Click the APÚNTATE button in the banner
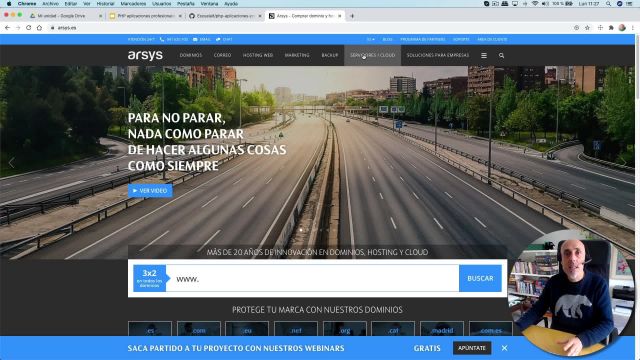Screen dimensions: 640x360 [472, 348]
